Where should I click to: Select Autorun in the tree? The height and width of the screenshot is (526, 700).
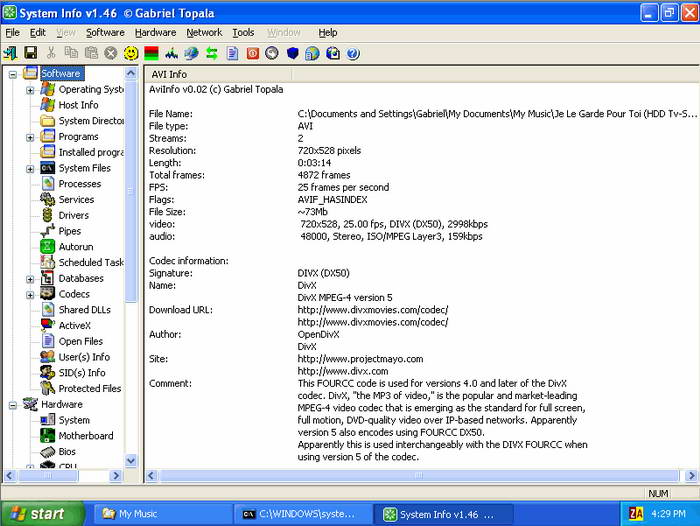pos(76,246)
